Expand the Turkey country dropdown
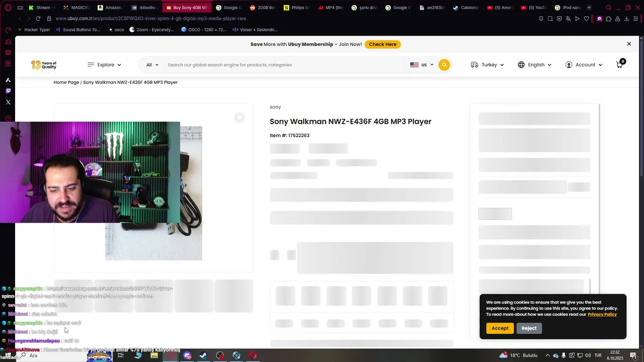 [487, 65]
